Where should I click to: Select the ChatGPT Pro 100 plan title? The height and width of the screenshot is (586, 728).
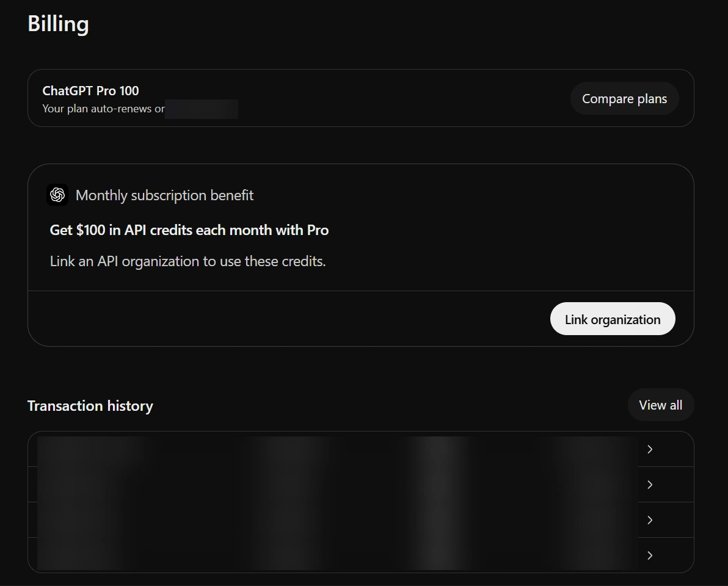click(90, 90)
